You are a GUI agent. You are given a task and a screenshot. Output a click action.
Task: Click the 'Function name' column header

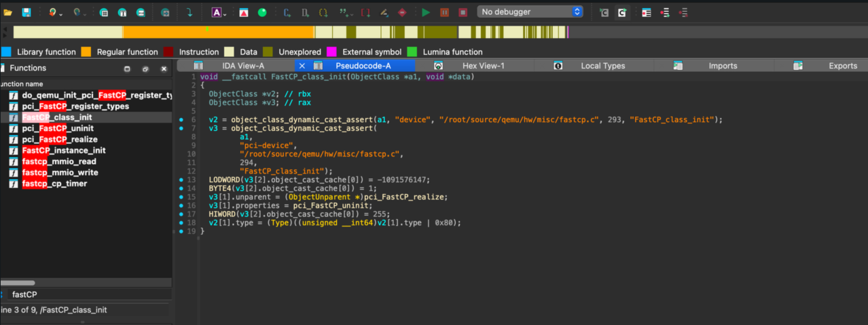tap(86, 84)
